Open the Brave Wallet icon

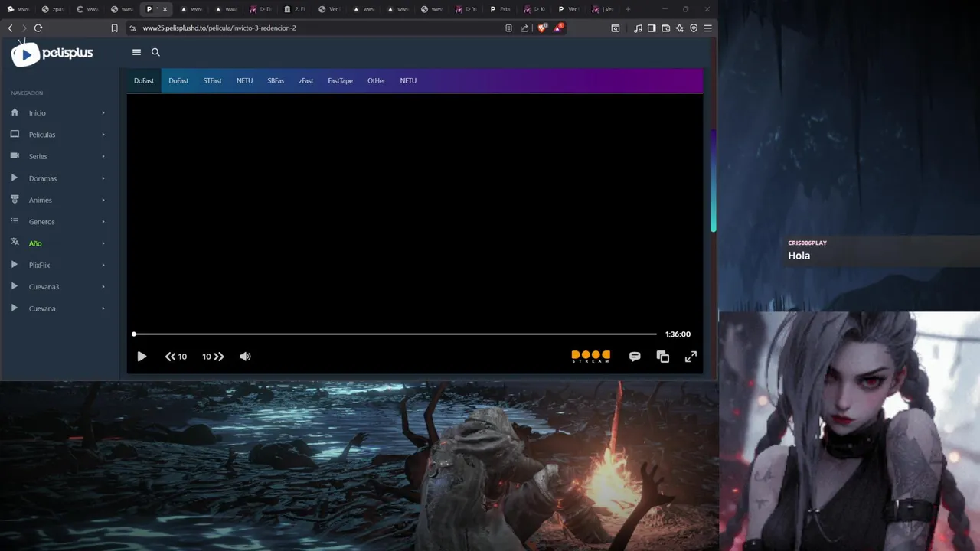coord(666,28)
